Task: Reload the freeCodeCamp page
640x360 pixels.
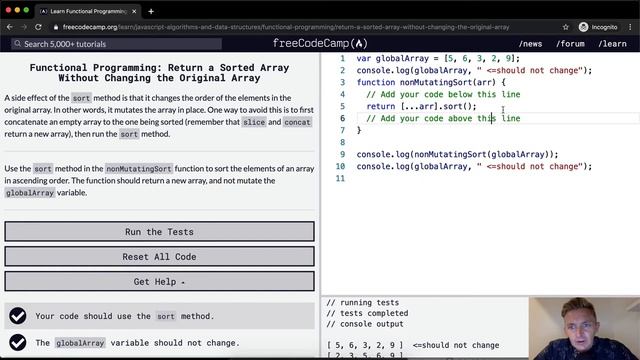Action: tap(38, 27)
